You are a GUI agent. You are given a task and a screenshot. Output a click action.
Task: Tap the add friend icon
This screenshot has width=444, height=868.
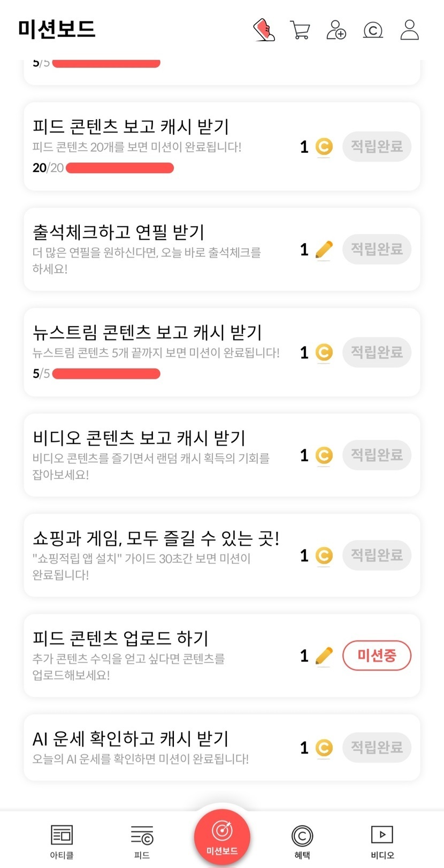tap(336, 30)
